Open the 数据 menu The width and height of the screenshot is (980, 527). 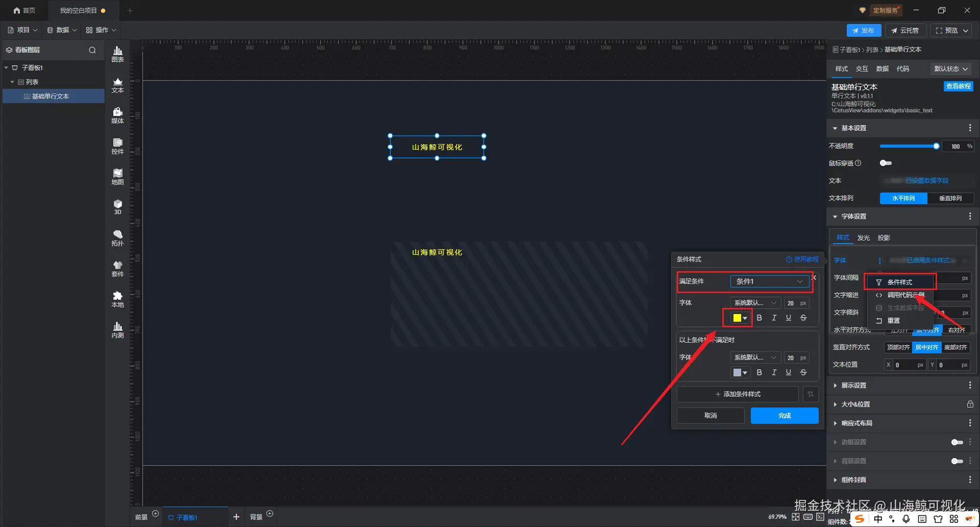click(x=62, y=30)
